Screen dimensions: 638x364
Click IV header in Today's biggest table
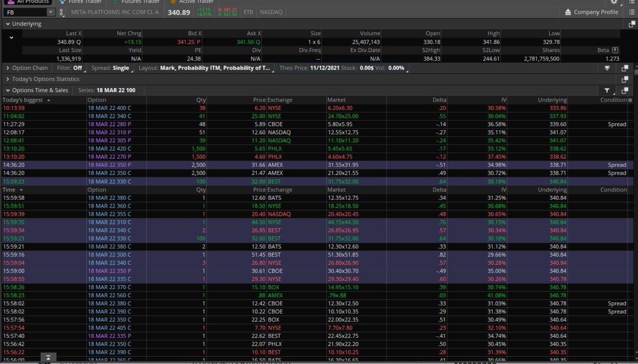[503, 100]
